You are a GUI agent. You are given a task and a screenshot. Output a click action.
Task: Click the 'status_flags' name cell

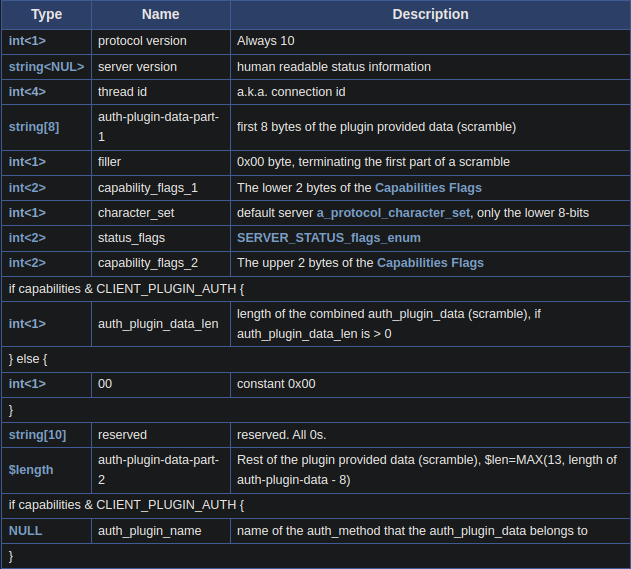161,238
